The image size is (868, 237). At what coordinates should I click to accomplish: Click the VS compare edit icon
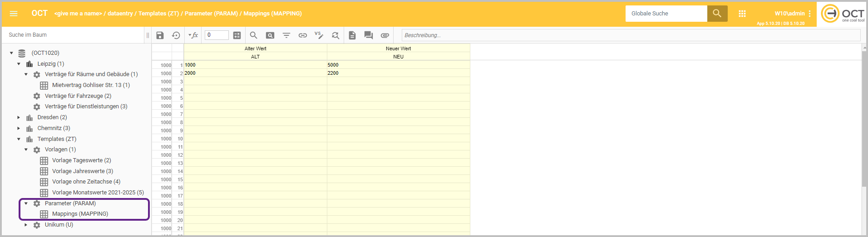[x=319, y=35]
